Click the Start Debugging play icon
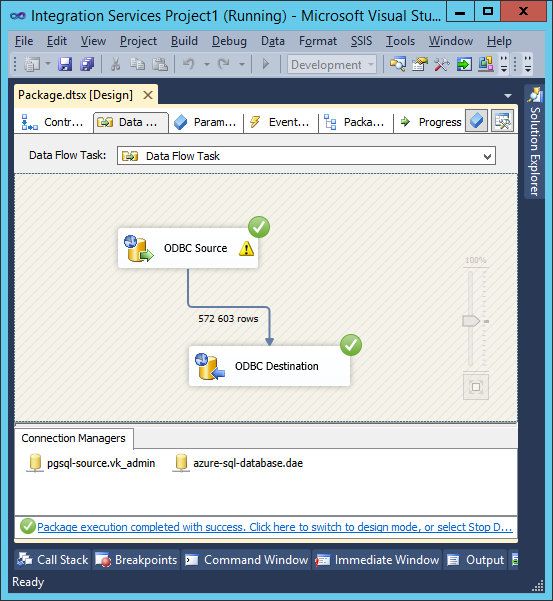 266,64
